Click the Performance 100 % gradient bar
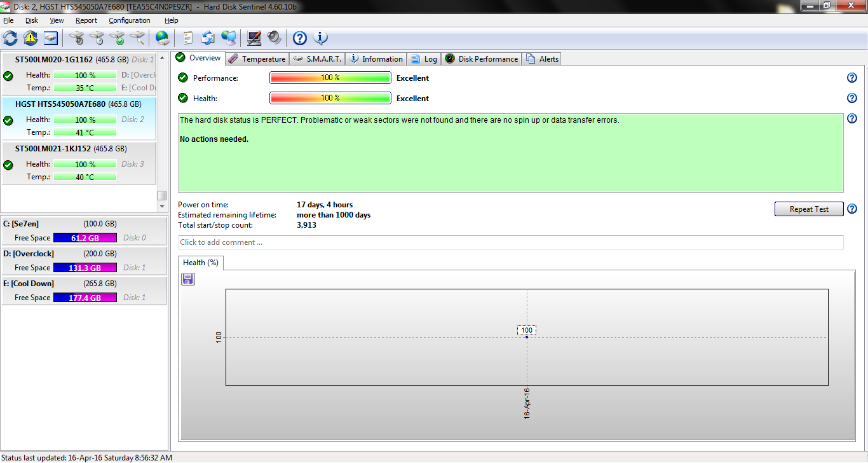Viewport: 868px width, 463px height. point(330,78)
